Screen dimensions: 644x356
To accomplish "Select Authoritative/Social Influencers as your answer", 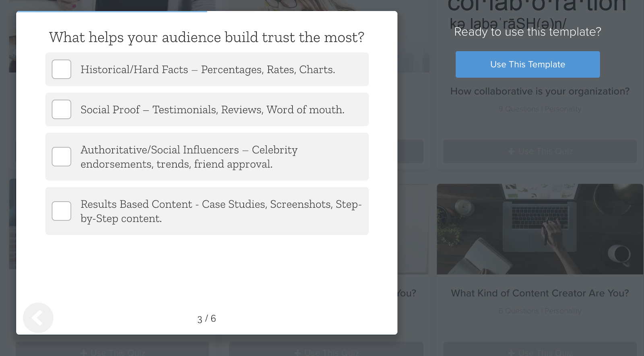I will coord(61,157).
